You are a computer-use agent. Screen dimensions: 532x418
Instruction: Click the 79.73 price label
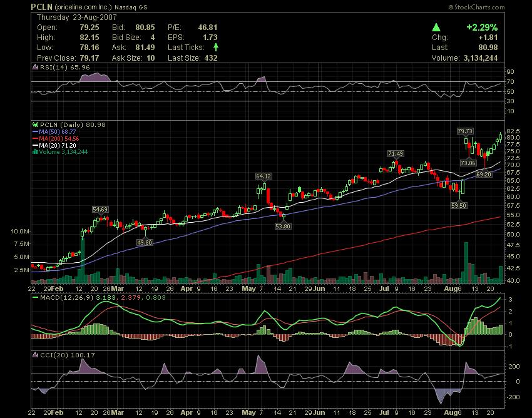[x=465, y=131]
